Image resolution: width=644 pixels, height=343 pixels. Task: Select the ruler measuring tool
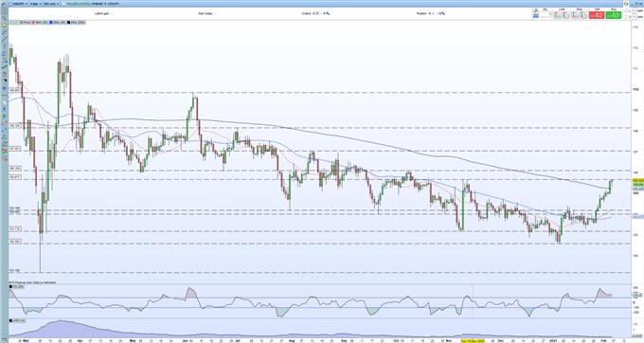4,32
